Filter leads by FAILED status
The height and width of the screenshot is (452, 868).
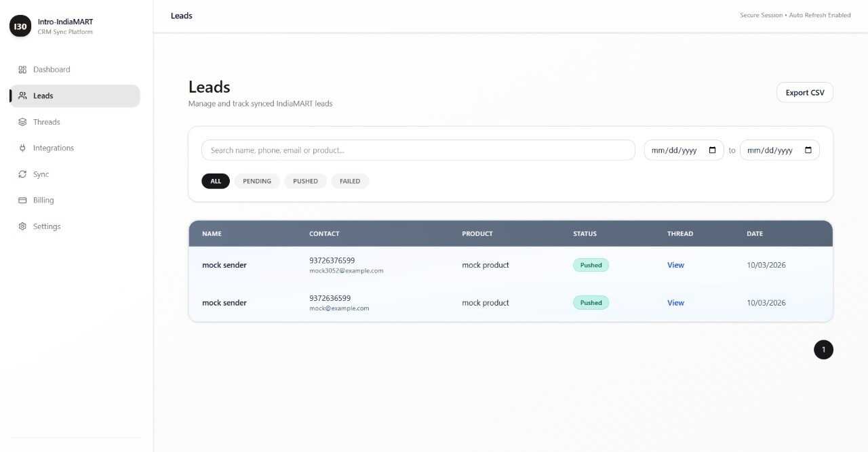(350, 181)
